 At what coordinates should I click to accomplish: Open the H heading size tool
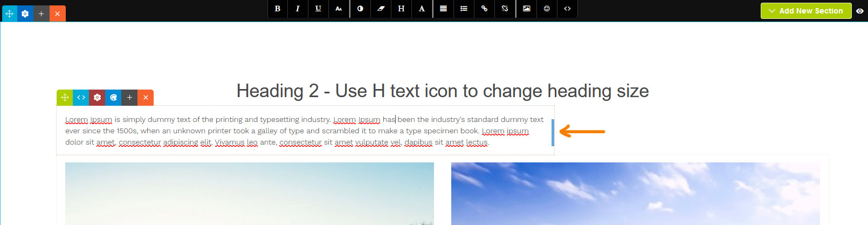tap(401, 9)
